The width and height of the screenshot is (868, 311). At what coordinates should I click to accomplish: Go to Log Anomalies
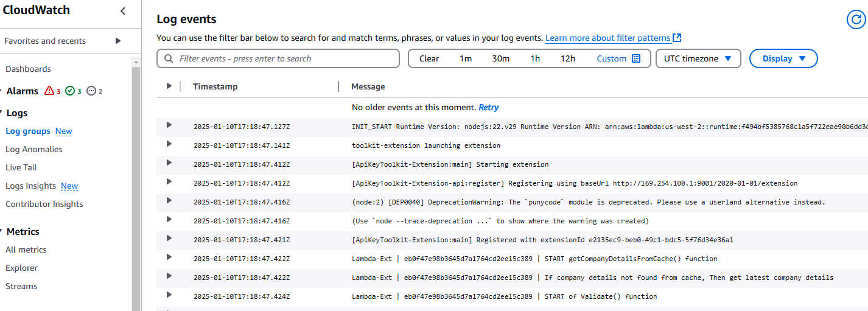pos(34,149)
